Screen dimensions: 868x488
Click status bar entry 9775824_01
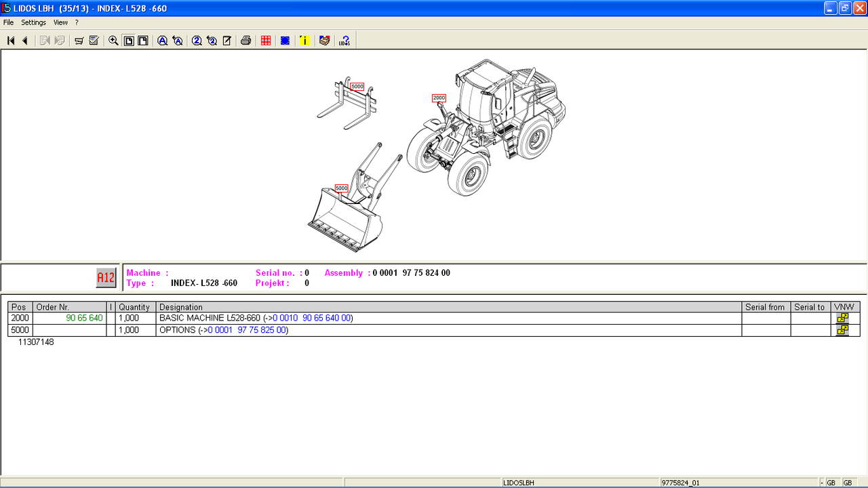pyautogui.click(x=680, y=483)
